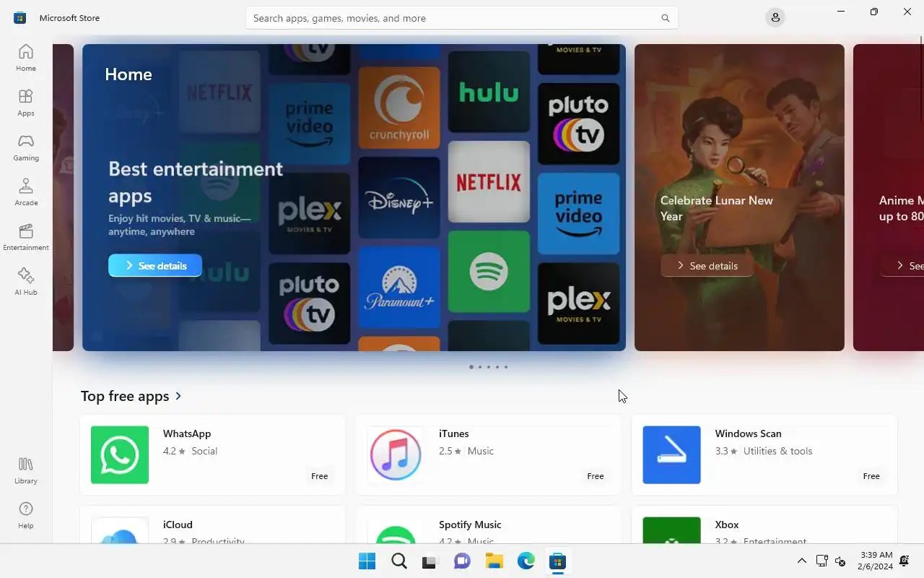Open Task View from the taskbar

point(430,561)
